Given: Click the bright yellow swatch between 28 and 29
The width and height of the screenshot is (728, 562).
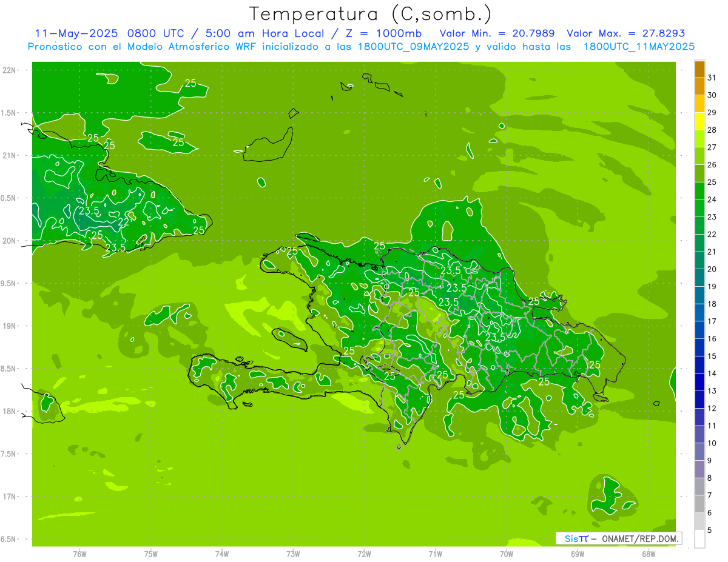Looking at the screenshot, I should click(699, 121).
